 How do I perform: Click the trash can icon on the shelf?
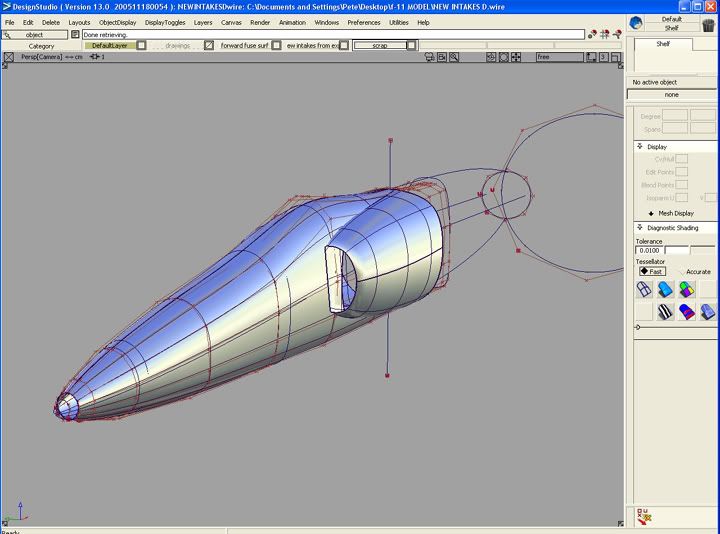(x=707, y=24)
